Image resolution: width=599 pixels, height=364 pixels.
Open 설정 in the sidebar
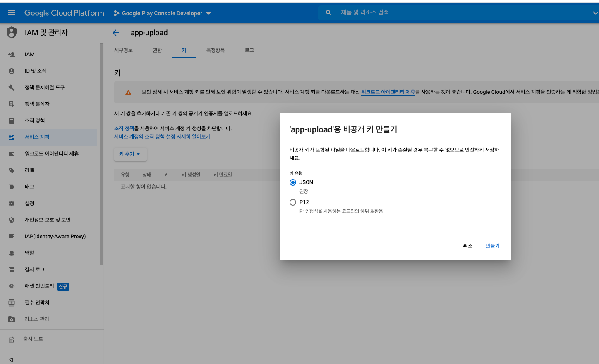(x=49, y=203)
